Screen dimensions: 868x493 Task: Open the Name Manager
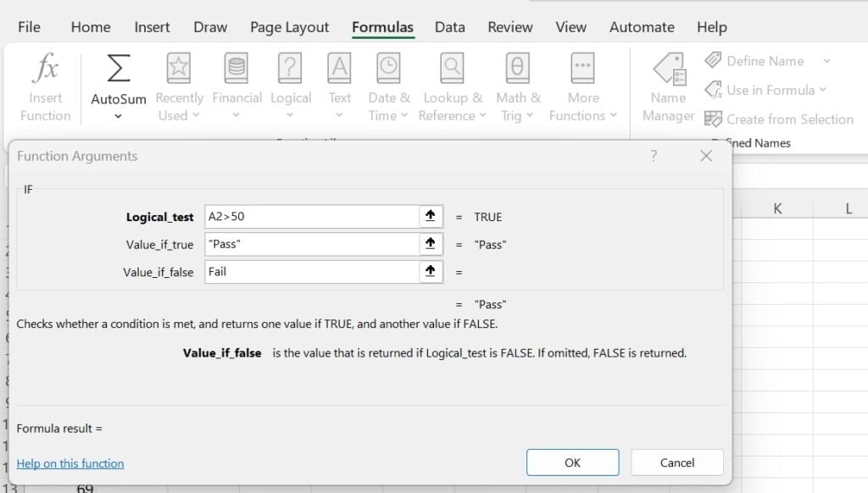coord(668,87)
